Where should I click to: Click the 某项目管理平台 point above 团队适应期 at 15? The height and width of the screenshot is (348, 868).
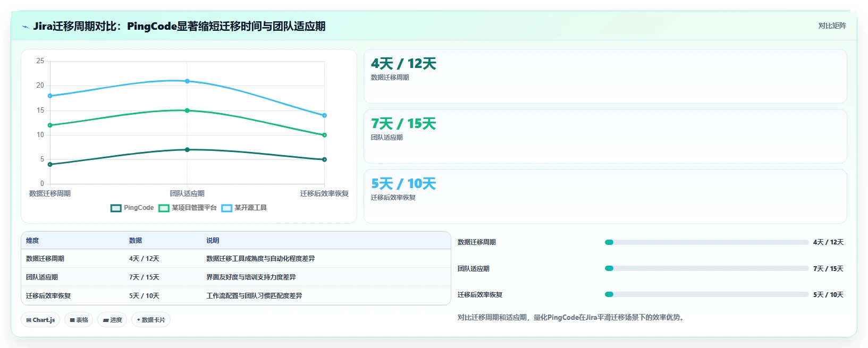pos(187,111)
